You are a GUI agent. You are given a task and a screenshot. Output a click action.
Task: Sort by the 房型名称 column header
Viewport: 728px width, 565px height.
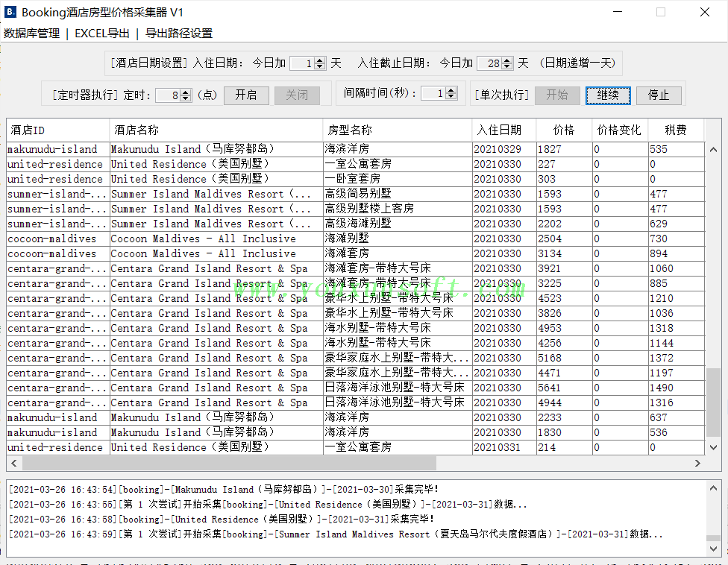(x=398, y=130)
